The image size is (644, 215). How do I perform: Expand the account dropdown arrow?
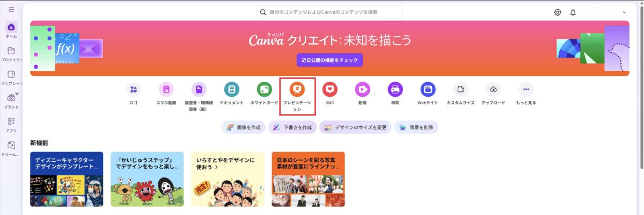tap(624, 12)
